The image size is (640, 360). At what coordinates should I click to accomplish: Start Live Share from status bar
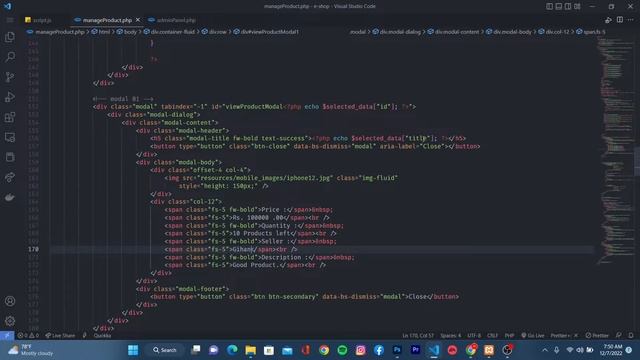click(x=60, y=336)
